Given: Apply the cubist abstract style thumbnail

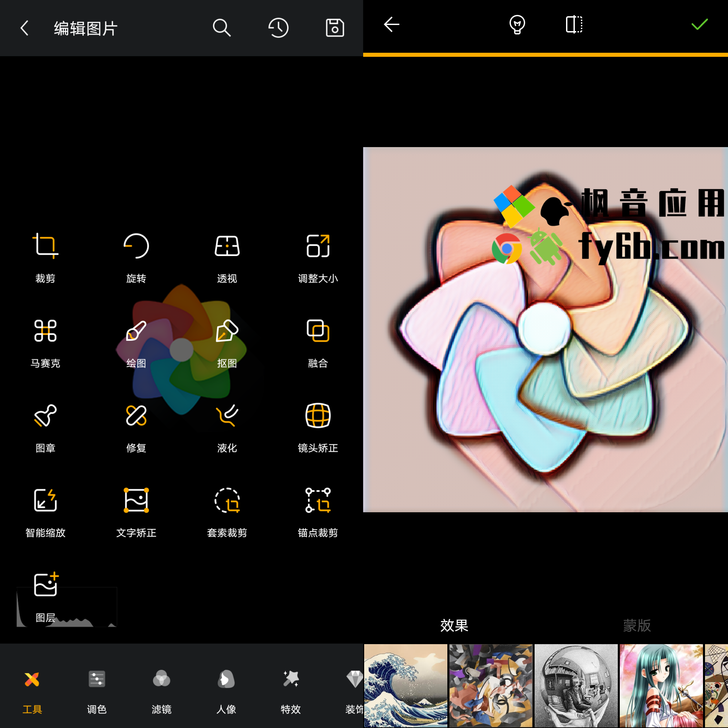Looking at the screenshot, I should pos(491,686).
